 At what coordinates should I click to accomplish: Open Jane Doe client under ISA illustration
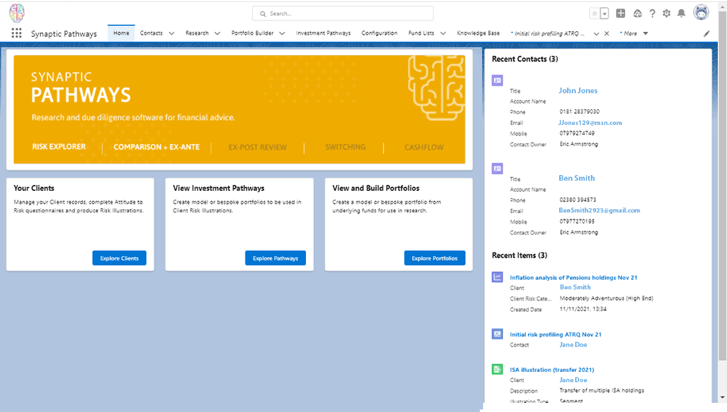573,380
